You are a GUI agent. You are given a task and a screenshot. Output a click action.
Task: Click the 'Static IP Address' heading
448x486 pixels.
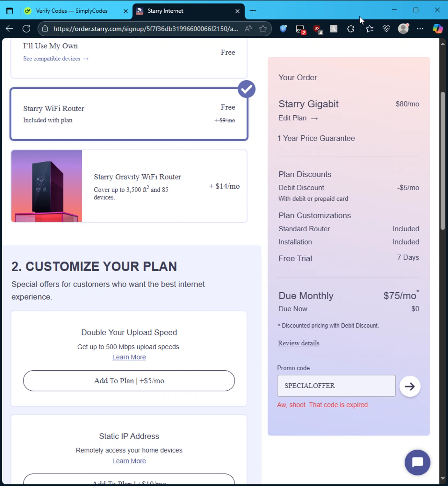129,436
